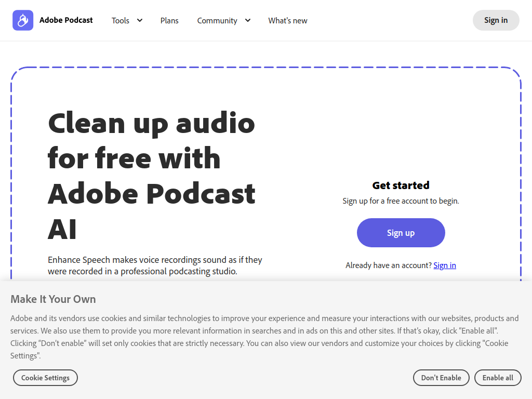Open the Tools menu

(121, 21)
